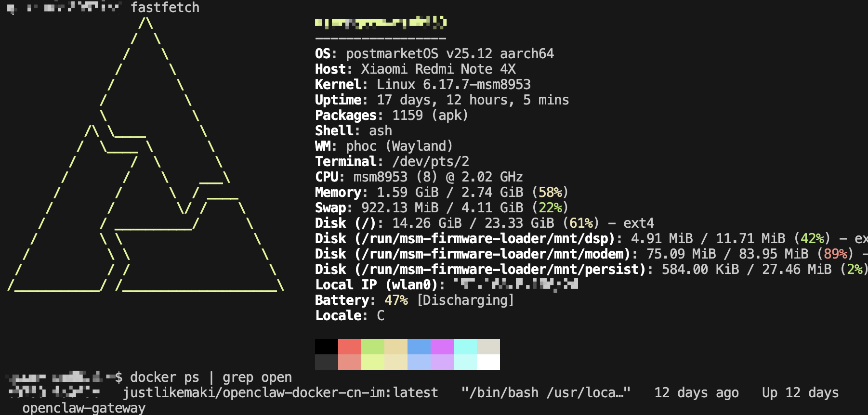Select the red color block in palette
This screenshot has height=415, width=868.
coord(349,347)
